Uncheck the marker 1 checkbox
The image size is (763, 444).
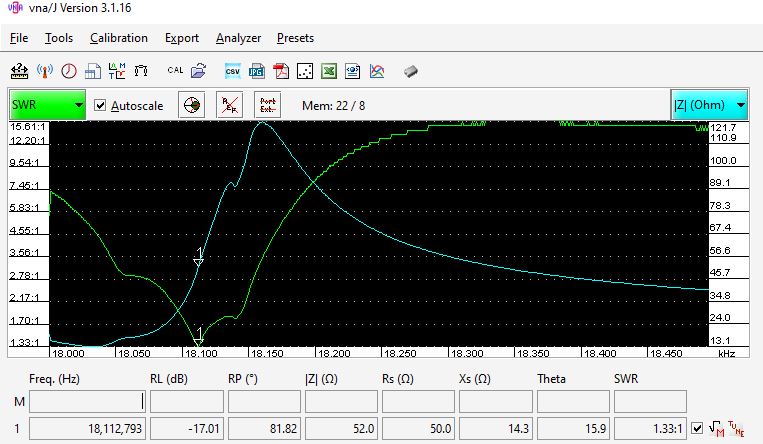(x=697, y=429)
